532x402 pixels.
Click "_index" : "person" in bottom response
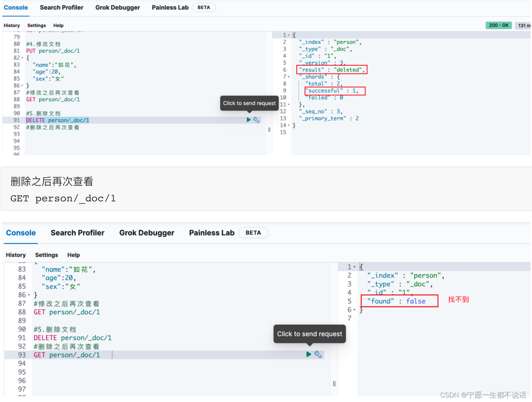pos(406,276)
